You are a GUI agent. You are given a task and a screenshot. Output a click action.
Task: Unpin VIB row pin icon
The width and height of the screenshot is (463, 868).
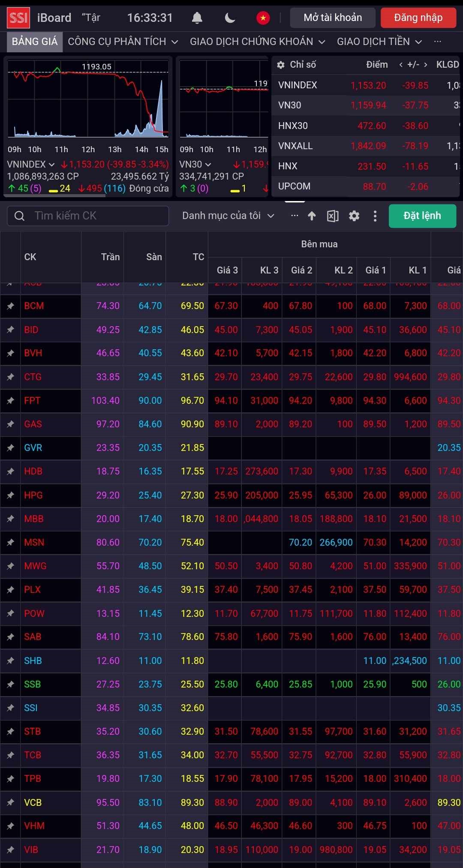click(10, 850)
